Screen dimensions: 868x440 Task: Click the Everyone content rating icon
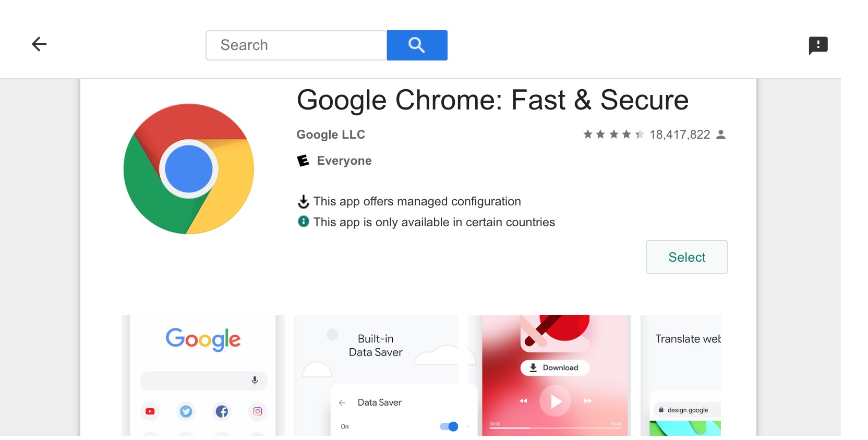[303, 161]
